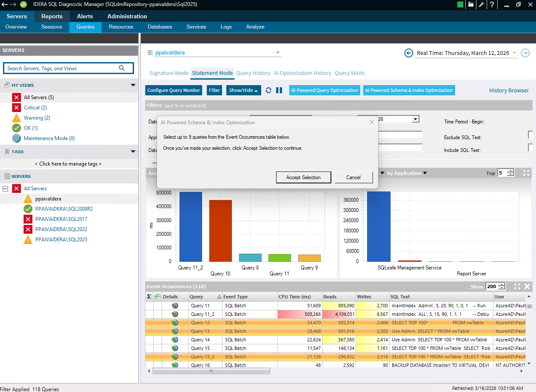Viewport: 536px width, 392px height.
Task: Click the details globe icon for Query 14
Action: click(x=175, y=340)
